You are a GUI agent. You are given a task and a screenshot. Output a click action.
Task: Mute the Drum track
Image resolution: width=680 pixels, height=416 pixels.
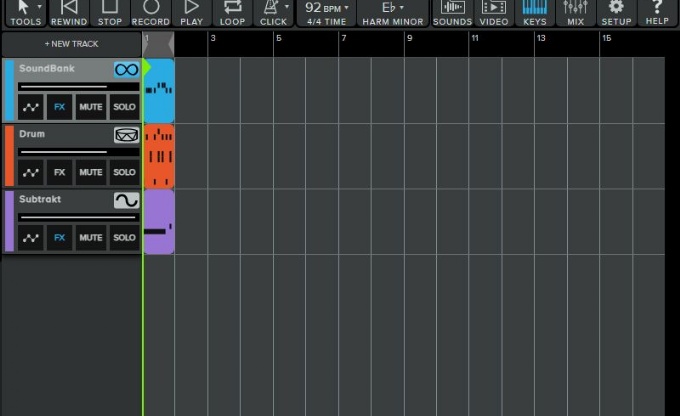pyautogui.click(x=91, y=172)
